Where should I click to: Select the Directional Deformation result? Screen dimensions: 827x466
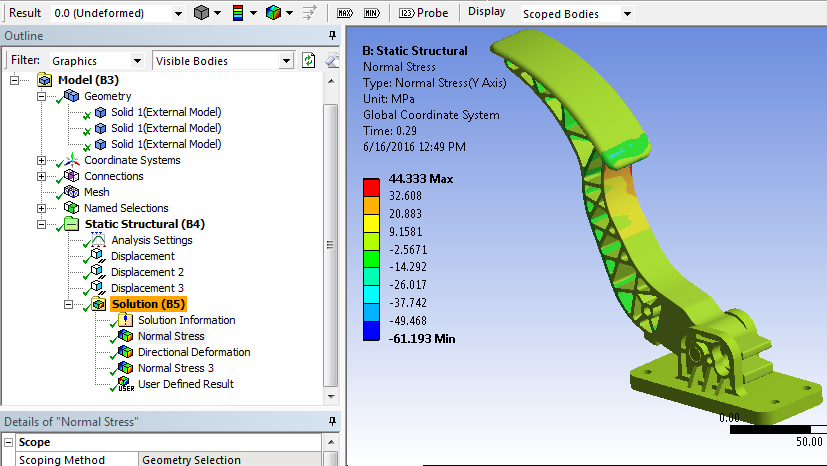click(x=194, y=352)
